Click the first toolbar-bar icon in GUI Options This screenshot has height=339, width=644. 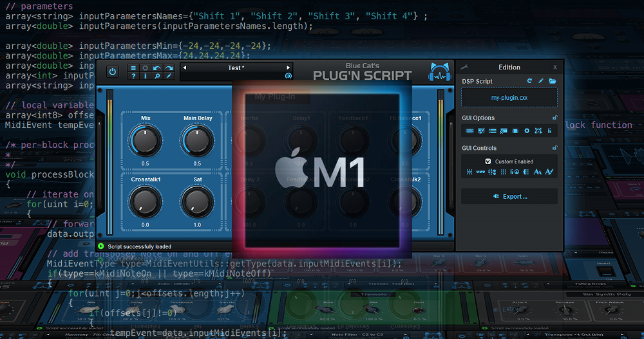[x=469, y=131]
